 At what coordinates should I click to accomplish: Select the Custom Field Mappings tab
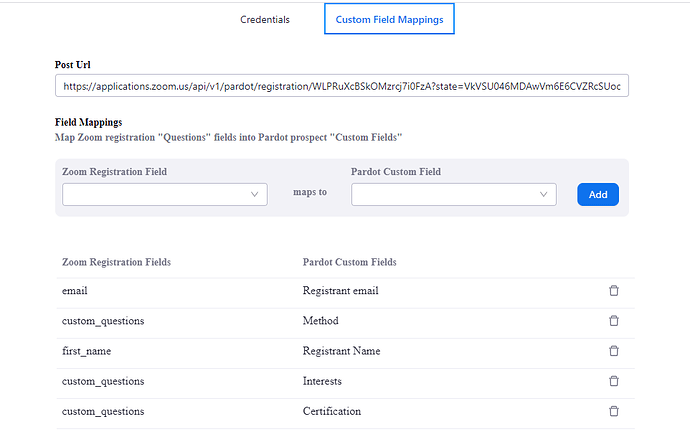(389, 19)
